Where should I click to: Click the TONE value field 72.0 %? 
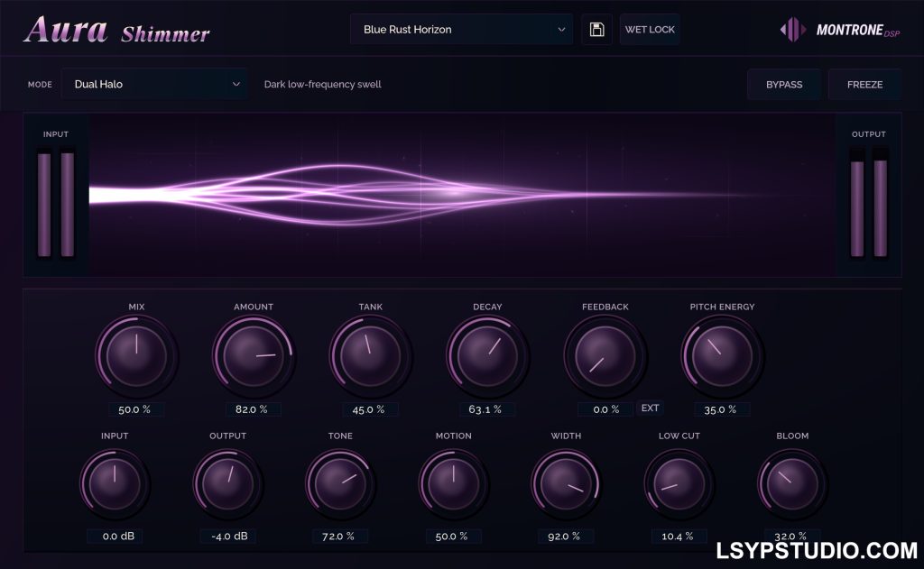point(340,536)
